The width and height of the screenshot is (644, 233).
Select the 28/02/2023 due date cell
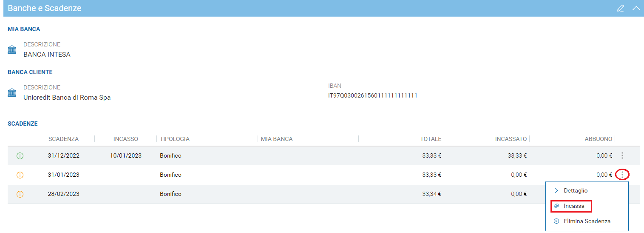click(x=63, y=194)
